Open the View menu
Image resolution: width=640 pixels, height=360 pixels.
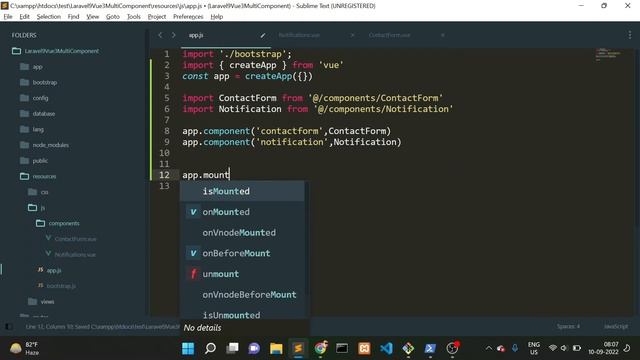93,17
